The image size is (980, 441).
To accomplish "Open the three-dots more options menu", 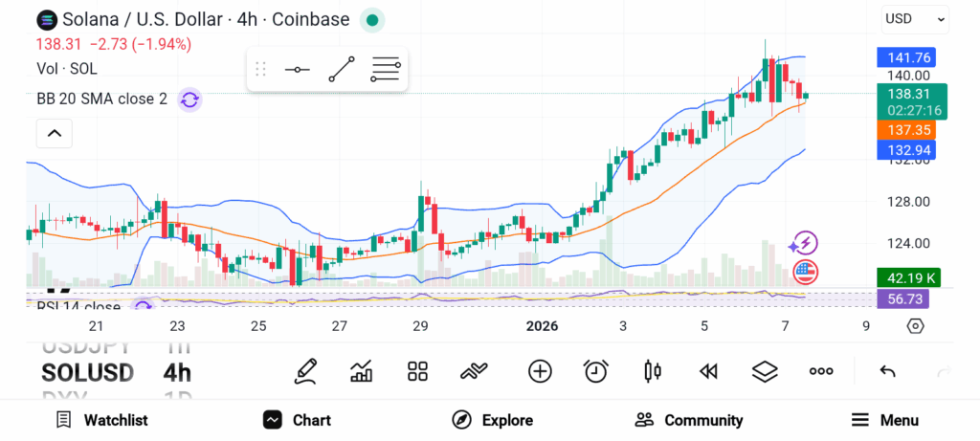I will [x=821, y=371].
